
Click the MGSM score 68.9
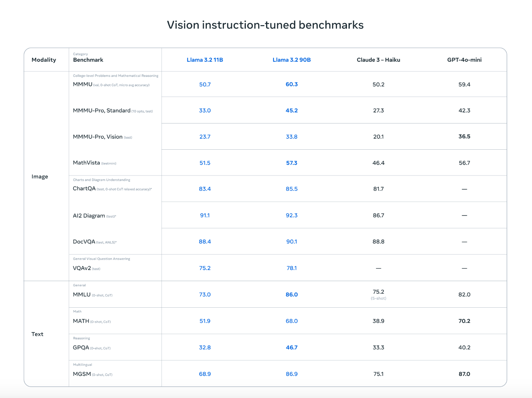(205, 374)
